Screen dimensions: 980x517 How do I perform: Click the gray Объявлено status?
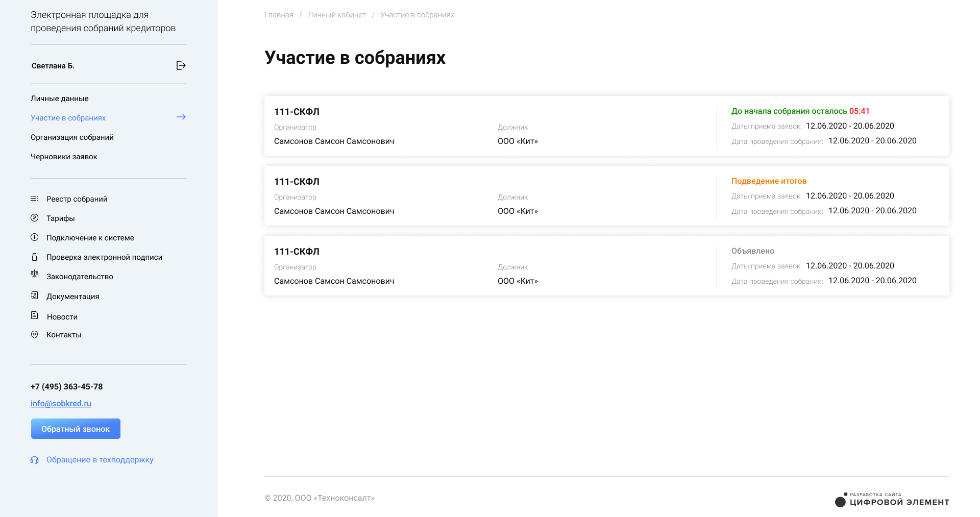click(753, 251)
